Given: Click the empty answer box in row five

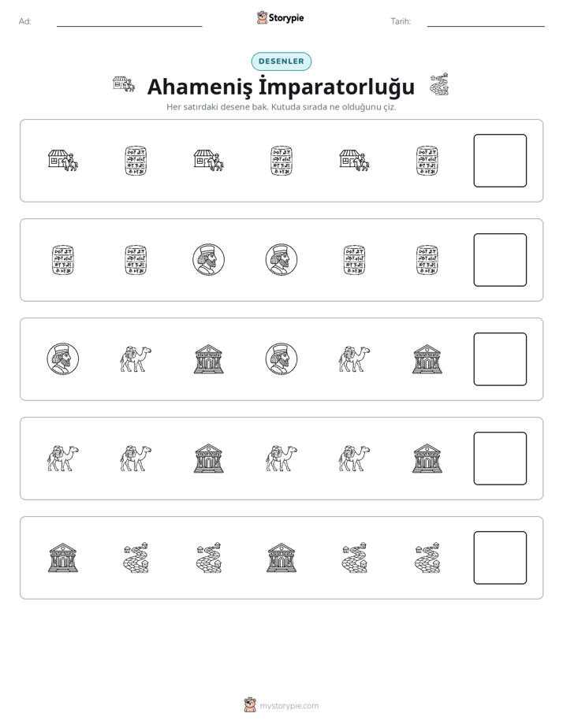Looking at the screenshot, I should (500, 558).
